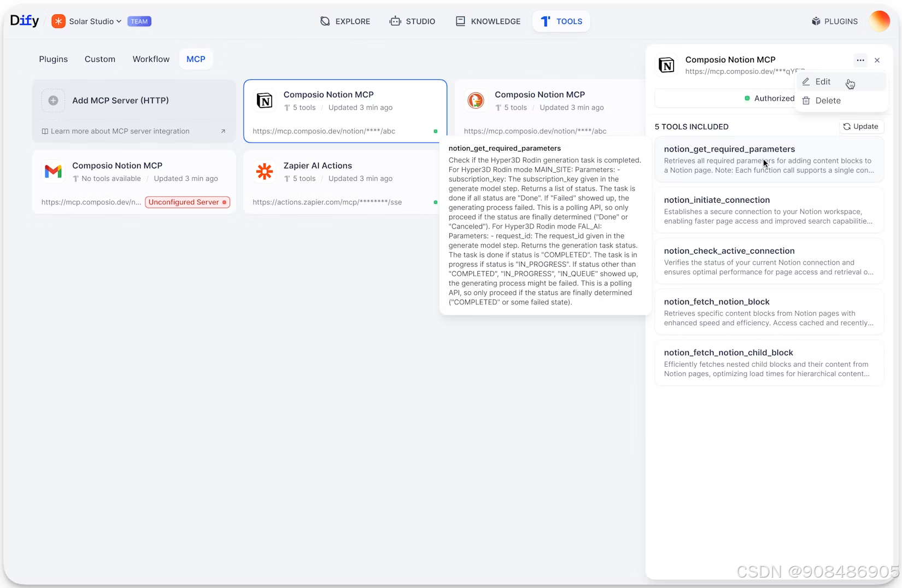Open the three-dot more options menu
Image resolution: width=902 pixels, height=588 pixels.
tap(860, 60)
